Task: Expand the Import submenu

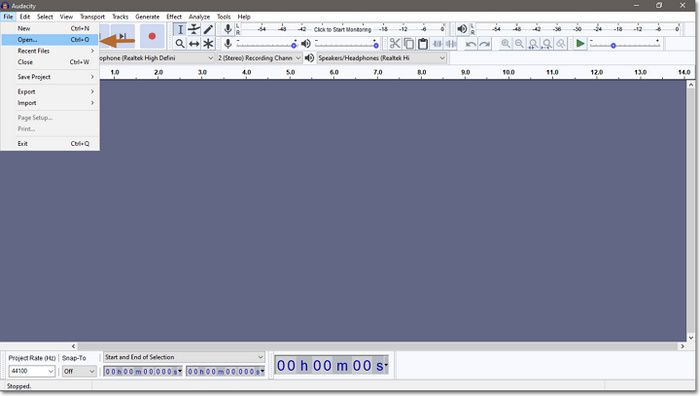Action: (50, 103)
